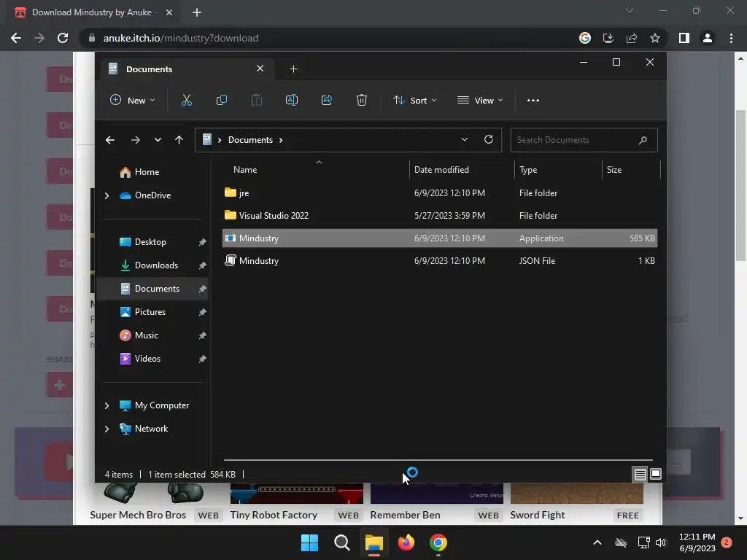Click the search magnifier in Search Documents

[x=643, y=140]
